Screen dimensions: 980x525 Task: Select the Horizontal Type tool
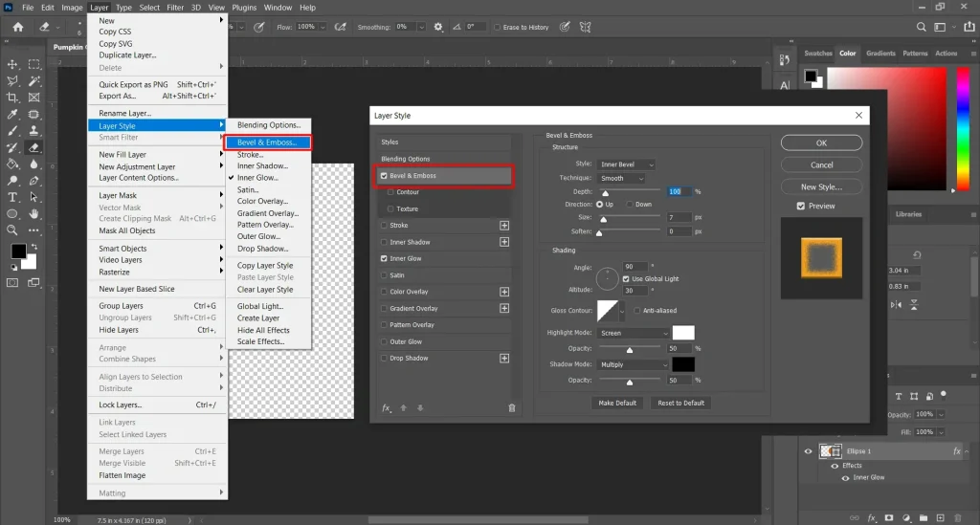click(11, 197)
